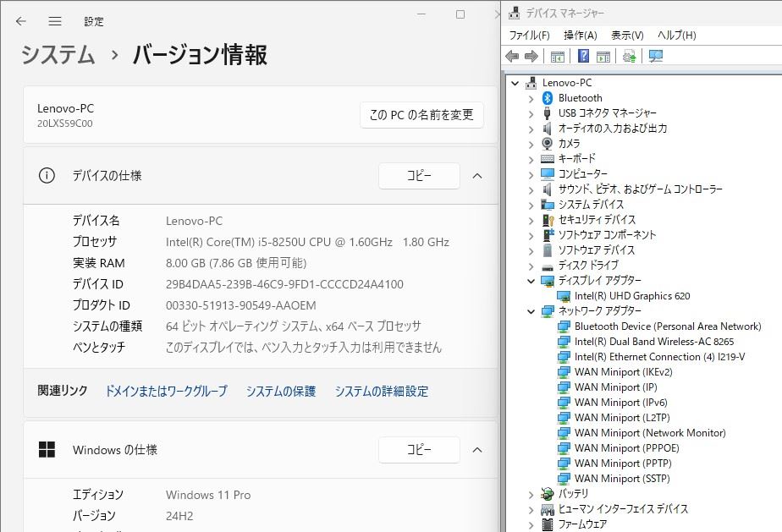Select the ファームウェア chip icon
The height and width of the screenshot is (532, 782).
[x=547, y=524]
